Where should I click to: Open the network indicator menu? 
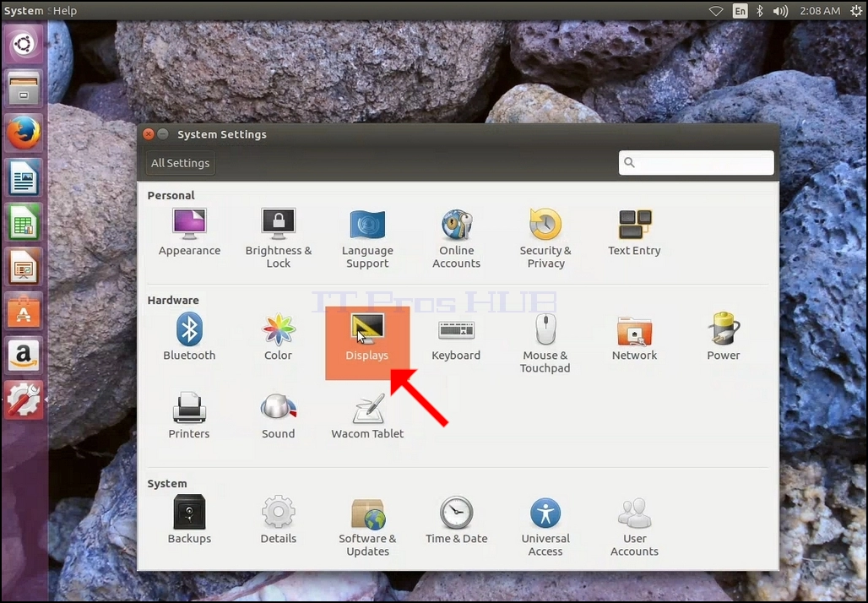716,11
